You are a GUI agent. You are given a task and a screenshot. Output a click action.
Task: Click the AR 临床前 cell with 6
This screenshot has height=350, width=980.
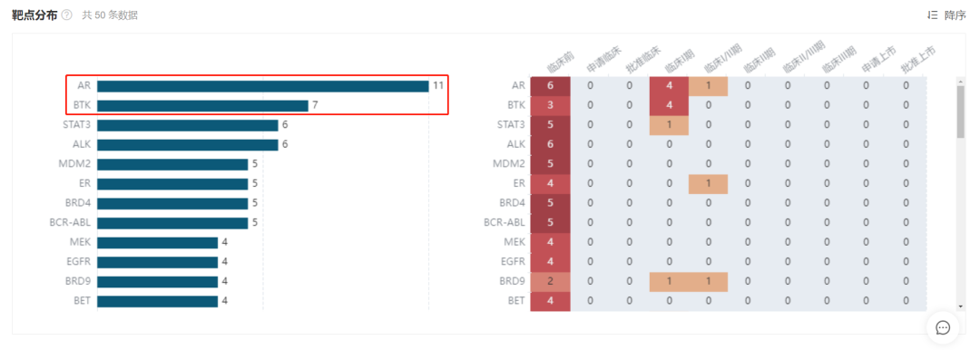pos(550,86)
